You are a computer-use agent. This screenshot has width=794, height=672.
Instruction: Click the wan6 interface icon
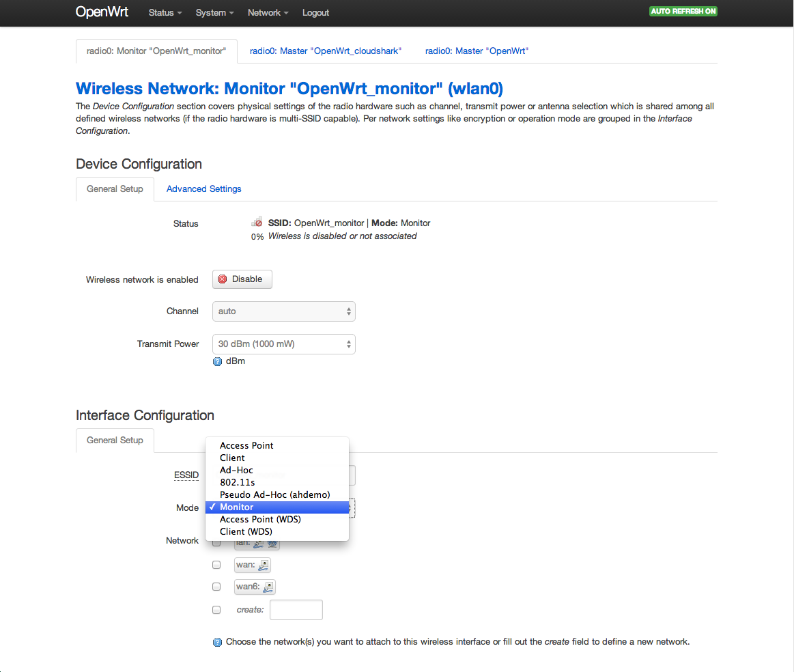268,587
